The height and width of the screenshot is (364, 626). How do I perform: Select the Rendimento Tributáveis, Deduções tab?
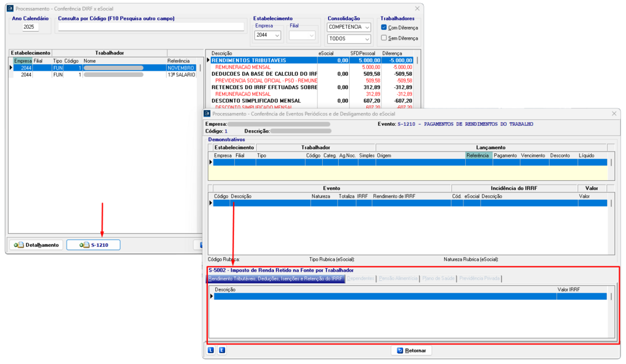(275, 278)
